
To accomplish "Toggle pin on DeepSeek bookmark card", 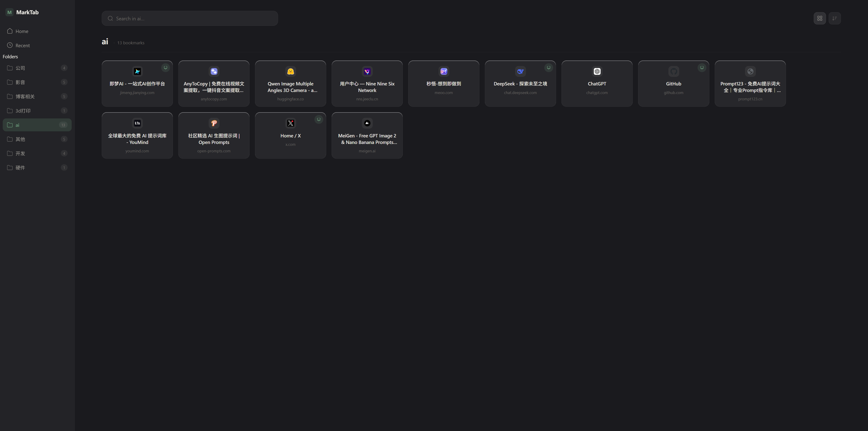I will (549, 68).
